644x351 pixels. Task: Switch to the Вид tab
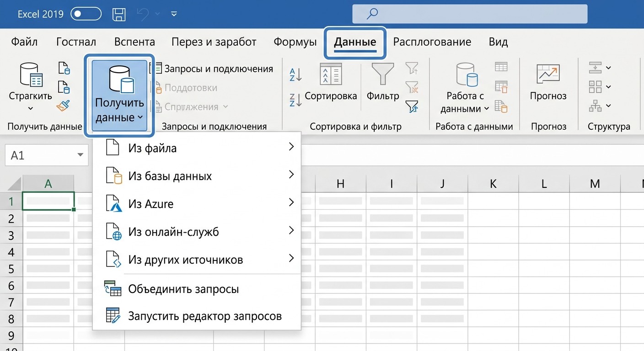pos(498,42)
